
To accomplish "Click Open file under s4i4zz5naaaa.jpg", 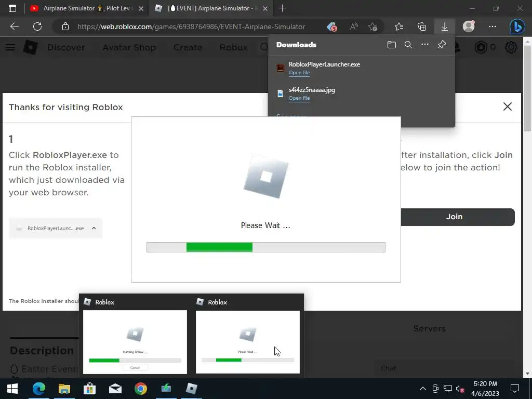I will click(299, 98).
